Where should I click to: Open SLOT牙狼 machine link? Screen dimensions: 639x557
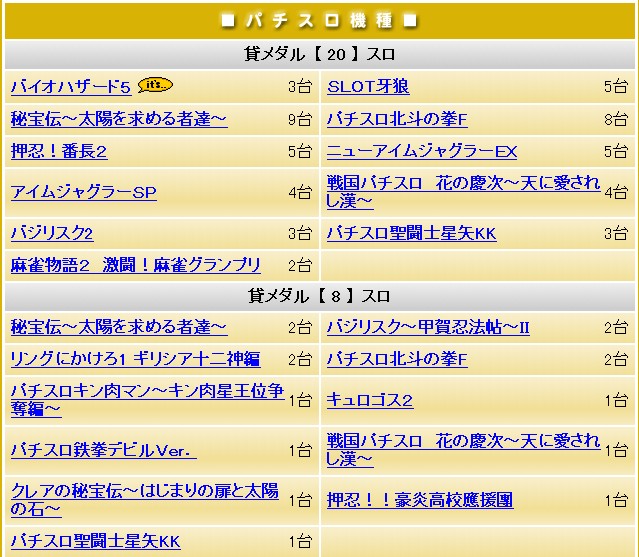[x=368, y=87]
